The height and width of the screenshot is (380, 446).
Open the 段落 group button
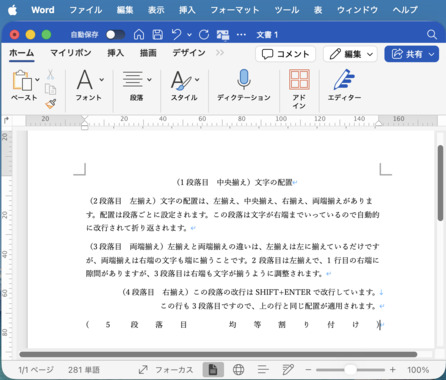(x=136, y=85)
